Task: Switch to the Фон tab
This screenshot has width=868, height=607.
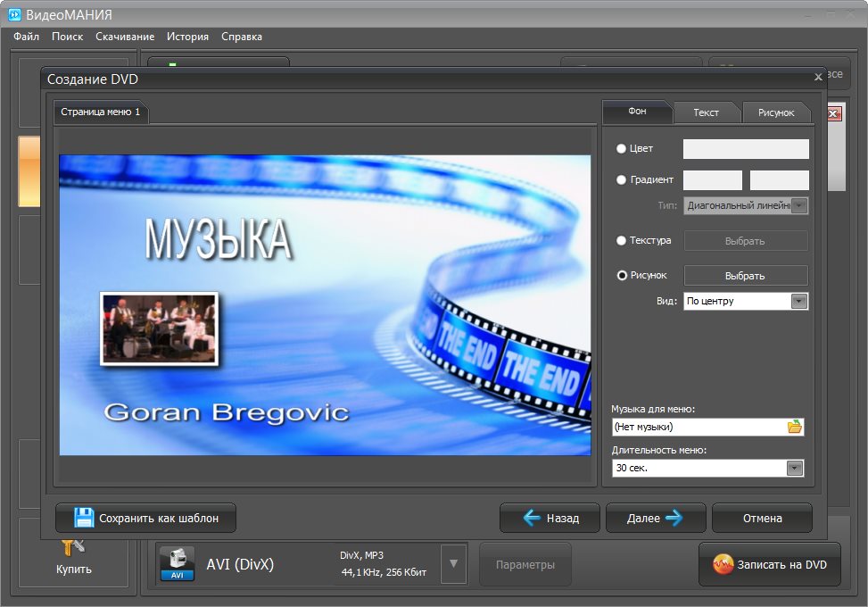Action: (637, 112)
